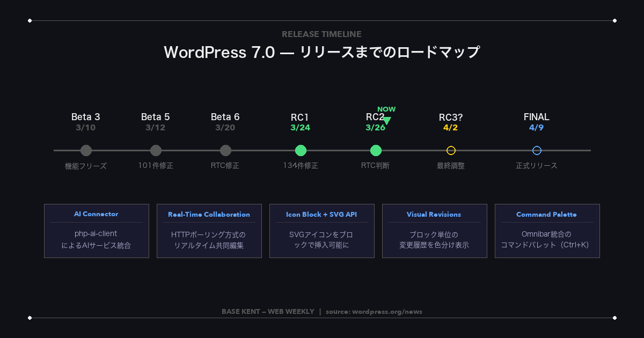Screen dimensions: 644x338
Task: Select the Icon Block + SVG API card
Action: click(x=322, y=231)
